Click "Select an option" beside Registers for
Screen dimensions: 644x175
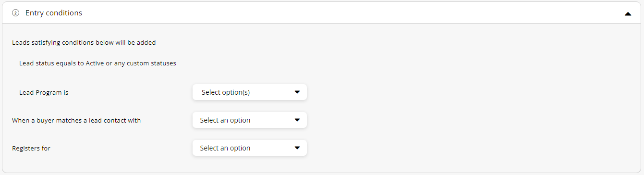point(225,148)
